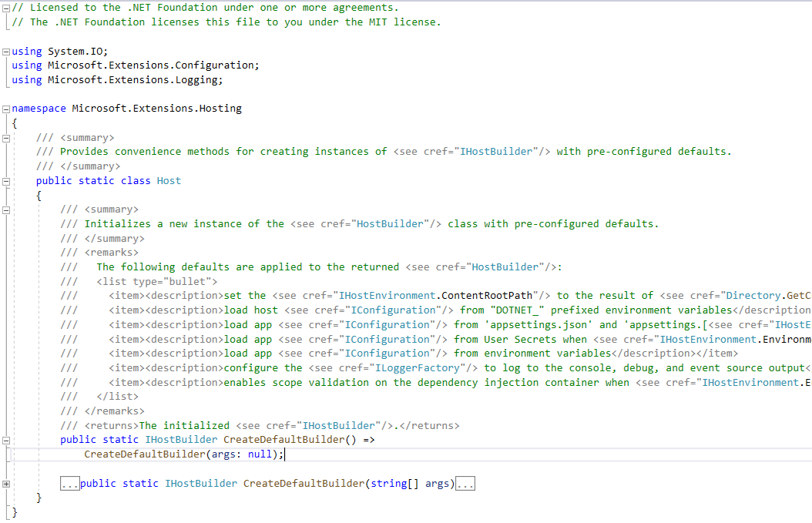
Task: Open the collapsed method body after args overload
Action: 465,483
